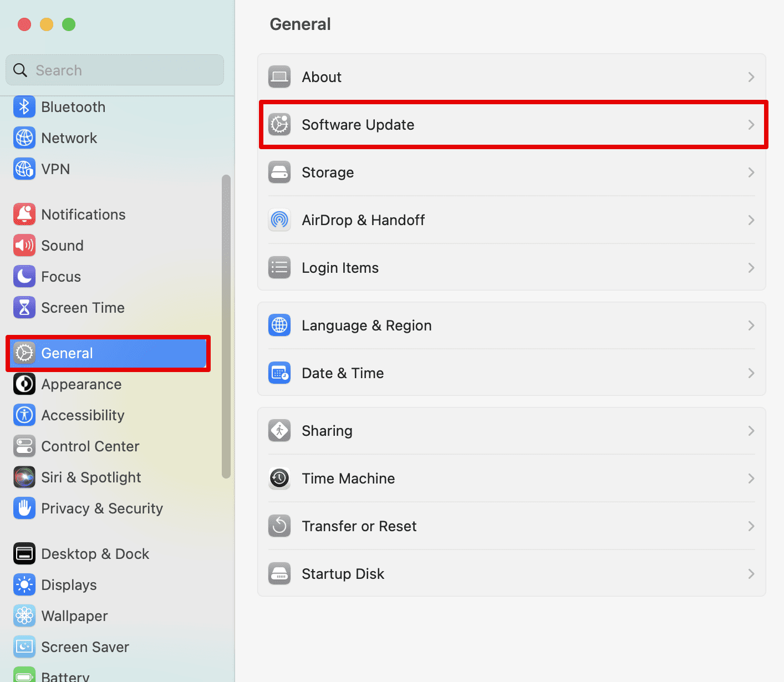Click the green zoom window button
Image resolution: width=784 pixels, height=682 pixels.
point(69,24)
